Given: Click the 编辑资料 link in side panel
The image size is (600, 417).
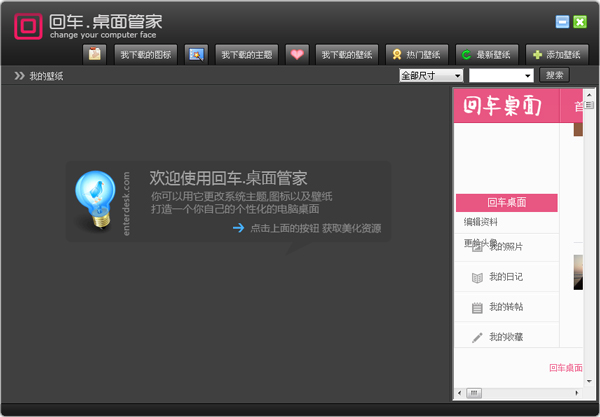Looking at the screenshot, I should [x=481, y=222].
